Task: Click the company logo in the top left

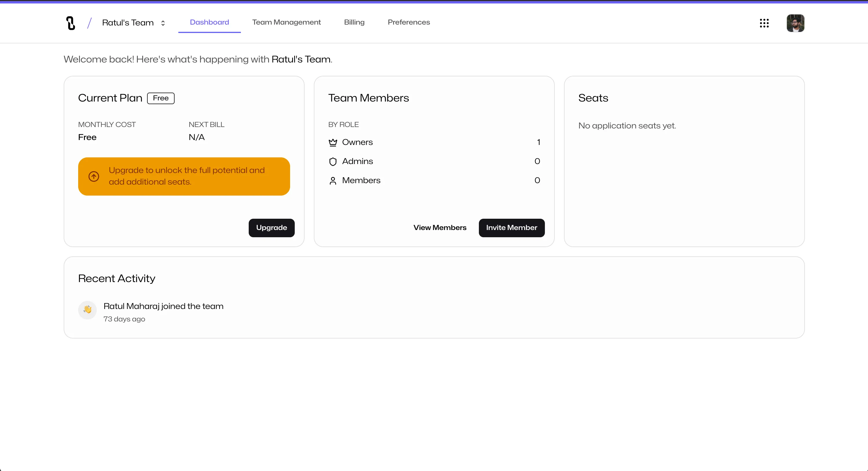Action: pos(70,23)
